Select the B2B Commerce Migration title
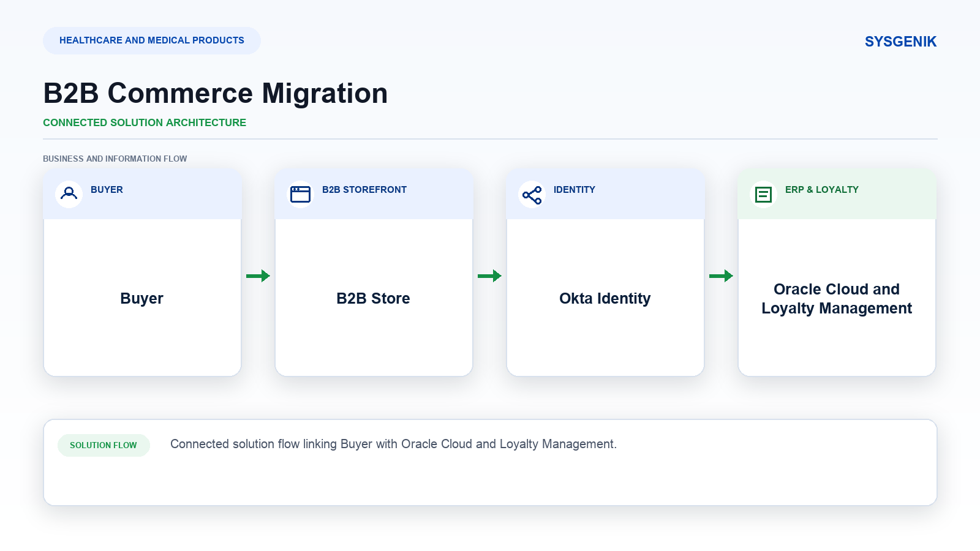 [x=216, y=94]
